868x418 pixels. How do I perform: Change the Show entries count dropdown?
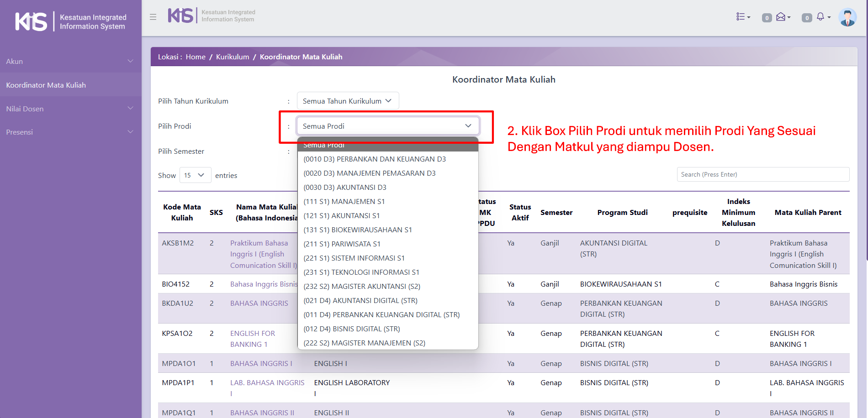pyautogui.click(x=195, y=175)
